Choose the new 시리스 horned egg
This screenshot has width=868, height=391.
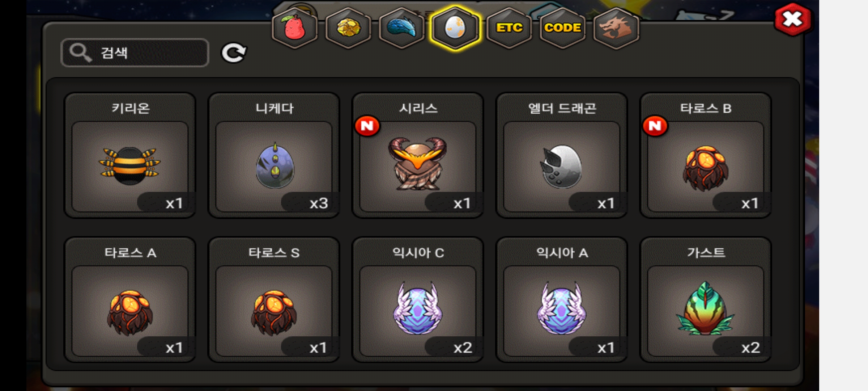pyautogui.click(x=418, y=156)
